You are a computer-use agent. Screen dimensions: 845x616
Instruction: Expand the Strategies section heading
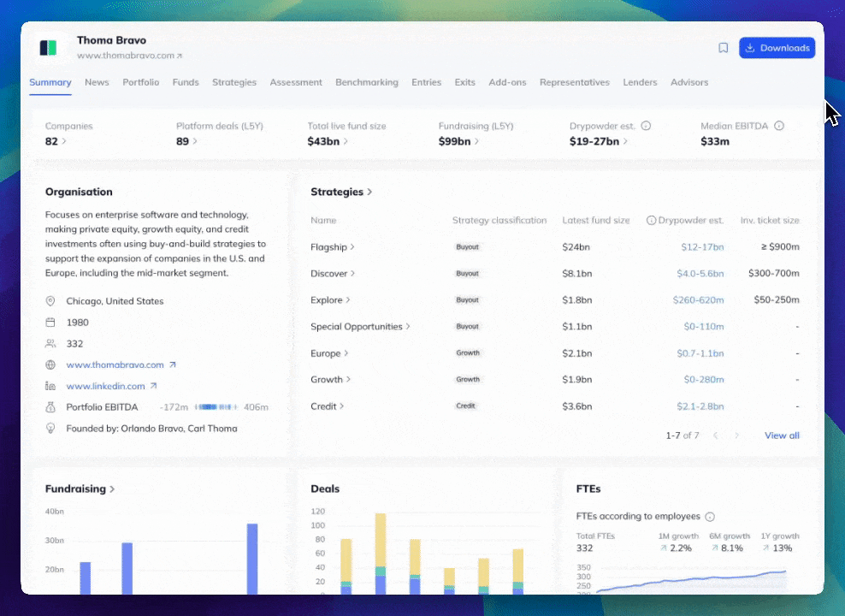[341, 192]
